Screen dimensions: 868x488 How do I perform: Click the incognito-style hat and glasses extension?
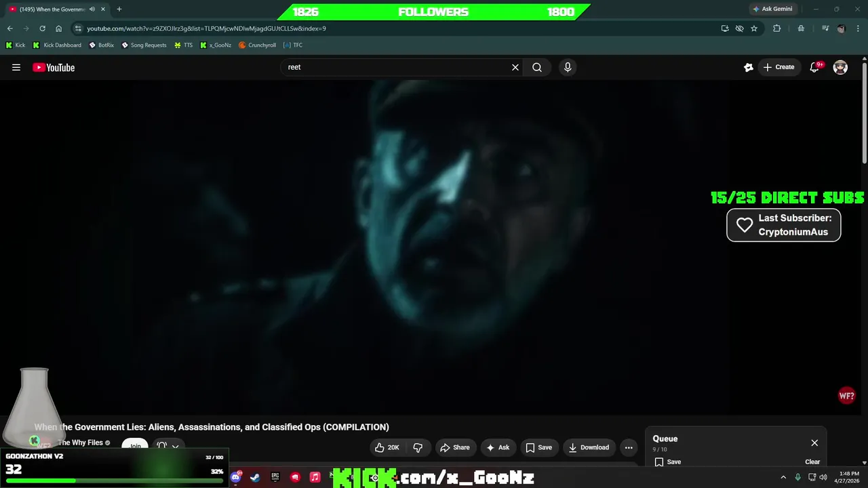(x=801, y=28)
